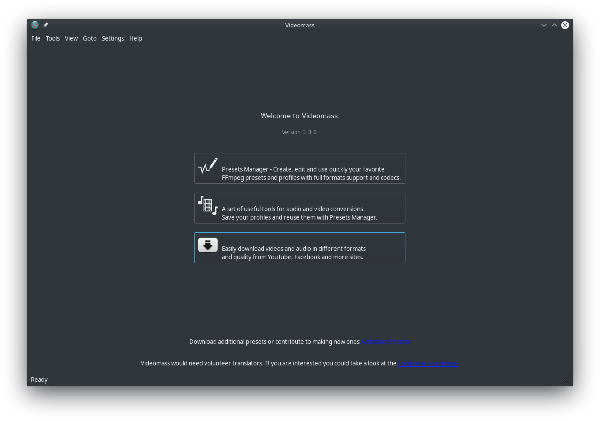Click the version number text
Image resolution: width=600 pixels, height=421 pixels.
[299, 132]
